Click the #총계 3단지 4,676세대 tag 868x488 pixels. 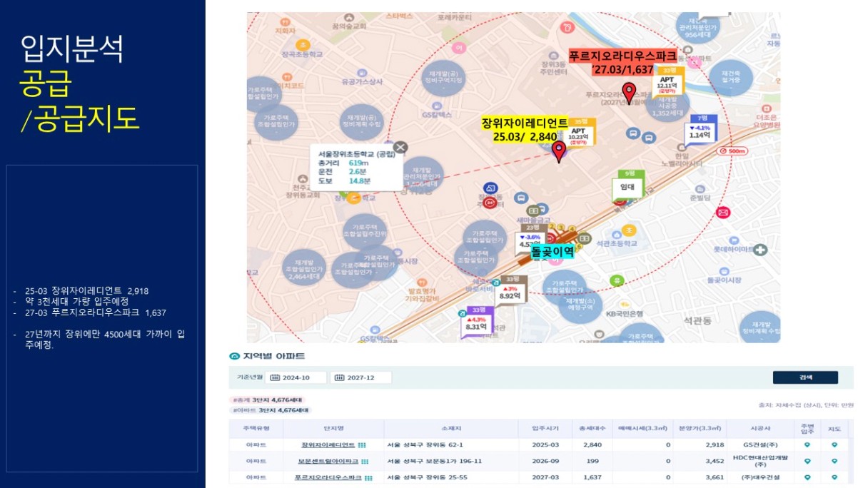[267, 400]
